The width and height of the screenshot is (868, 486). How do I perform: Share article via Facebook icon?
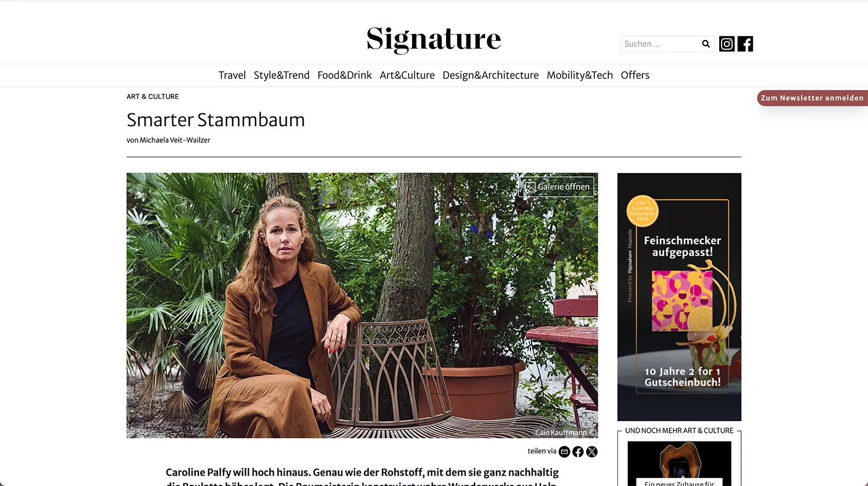coord(578,452)
